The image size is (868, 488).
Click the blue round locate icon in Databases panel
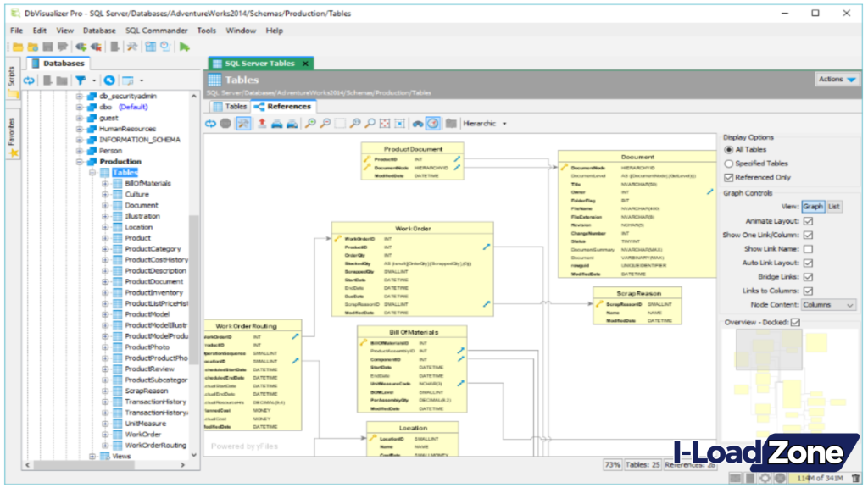point(109,80)
